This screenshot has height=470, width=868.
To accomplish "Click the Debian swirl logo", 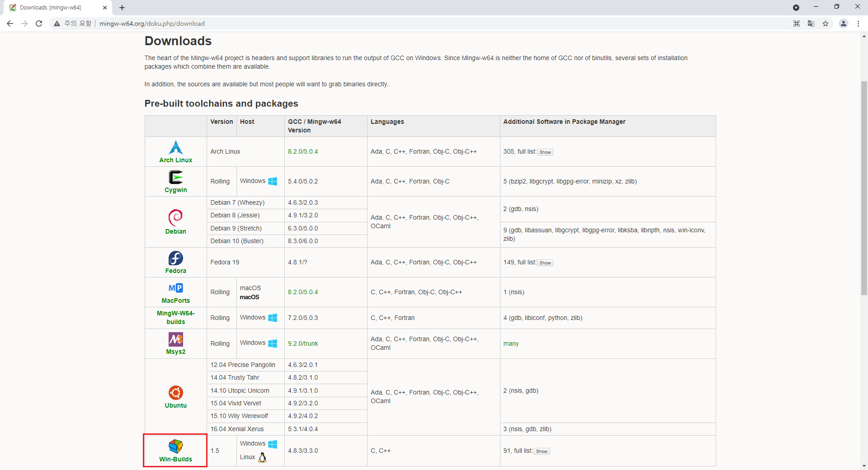I will 175,218.
